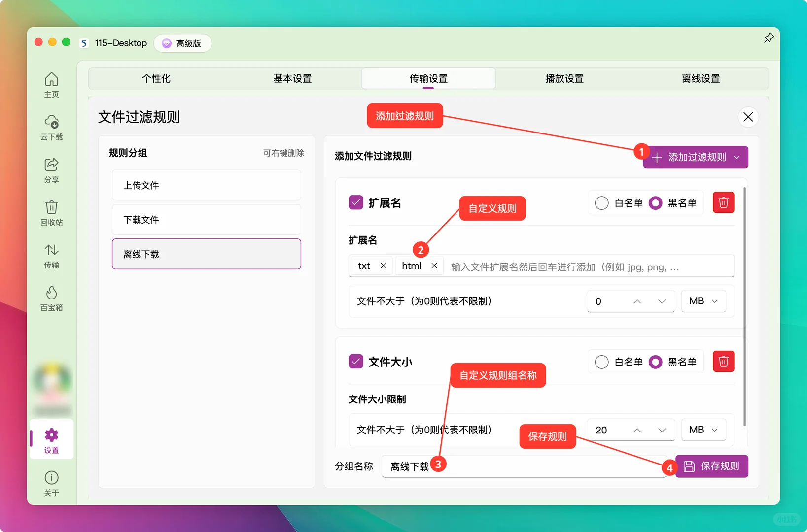
Task: Select 白名单 for the 扩展名 rule
Action: pos(601,202)
